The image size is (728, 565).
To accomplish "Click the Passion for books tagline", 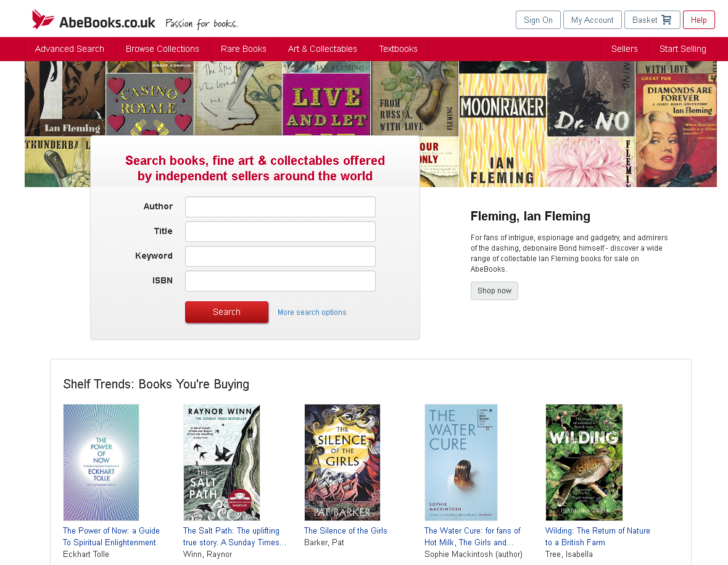I will click(202, 23).
